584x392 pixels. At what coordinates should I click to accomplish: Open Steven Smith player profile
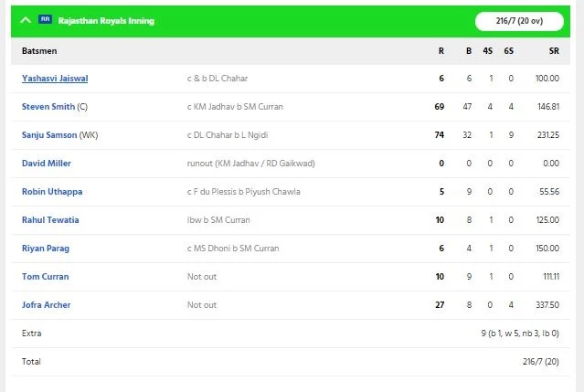[x=48, y=107]
